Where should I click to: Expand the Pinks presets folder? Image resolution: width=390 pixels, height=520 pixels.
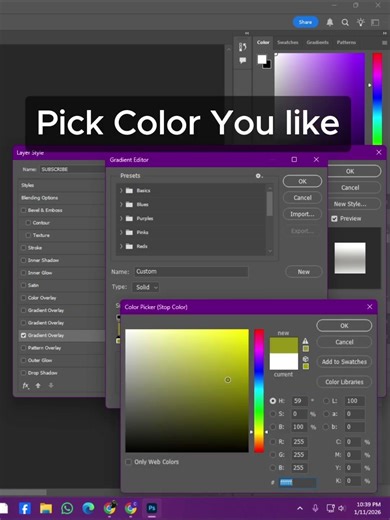pyautogui.click(x=121, y=232)
